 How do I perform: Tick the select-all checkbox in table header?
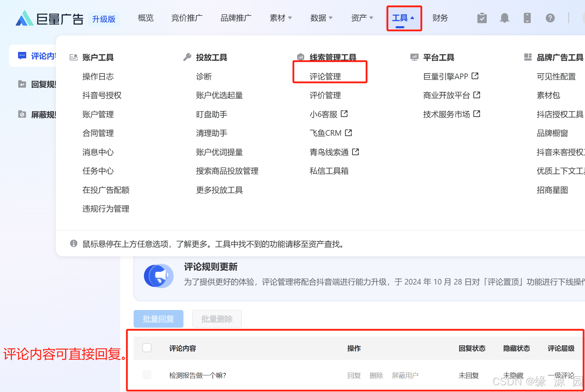coord(147,348)
